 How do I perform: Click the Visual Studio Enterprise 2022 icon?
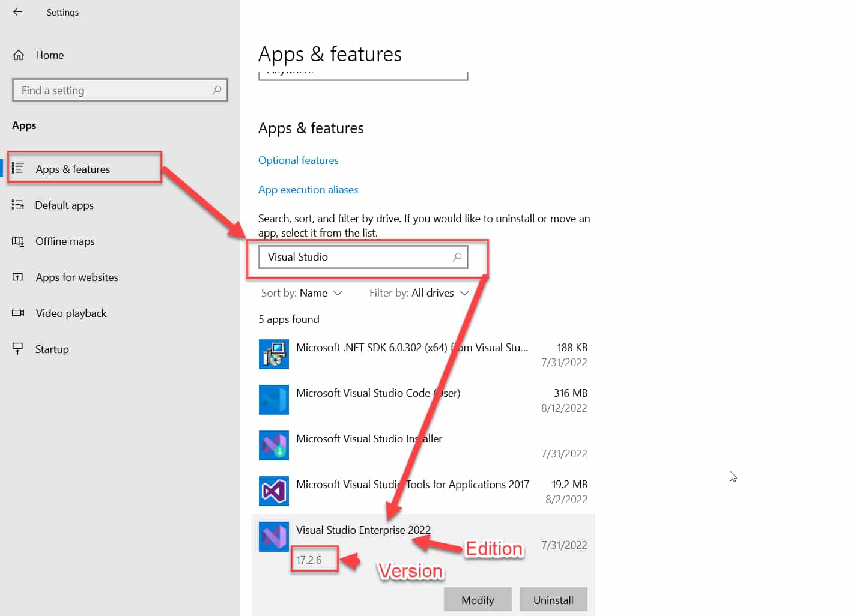(x=273, y=536)
